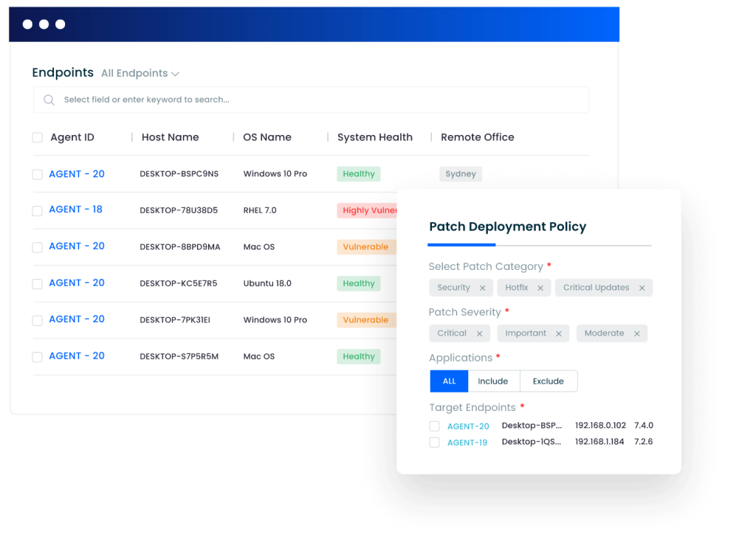Image resolution: width=756 pixels, height=554 pixels.
Task: Choose the Include applications option
Action: pyautogui.click(x=493, y=381)
